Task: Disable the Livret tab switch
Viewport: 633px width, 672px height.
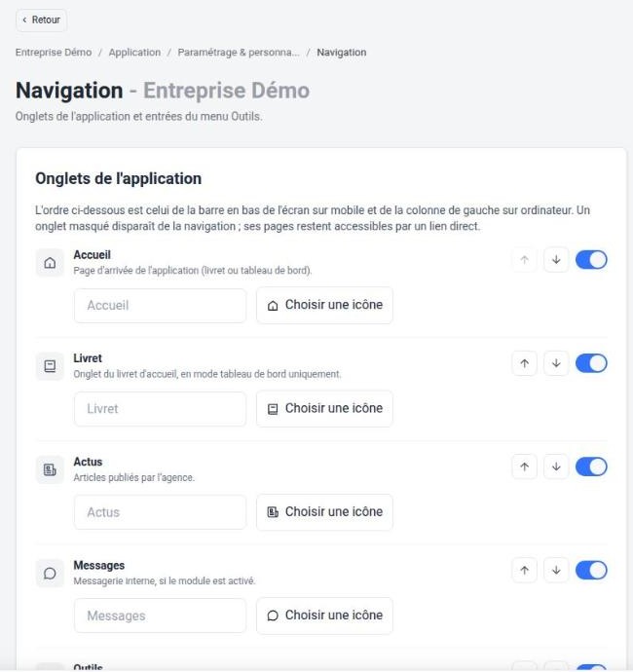Action: pyautogui.click(x=591, y=363)
